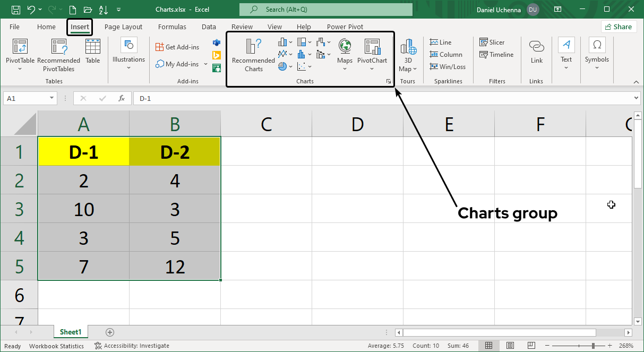Expand the Name Box dropdown
Image resolution: width=644 pixels, height=352 pixels.
click(52, 98)
